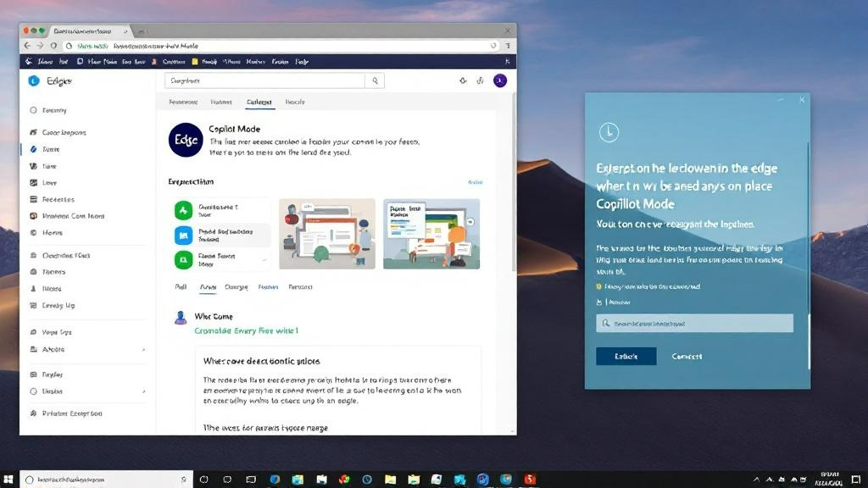
Task: Open the topmost sidebar item with the circle icon
Action: [48, 110]
